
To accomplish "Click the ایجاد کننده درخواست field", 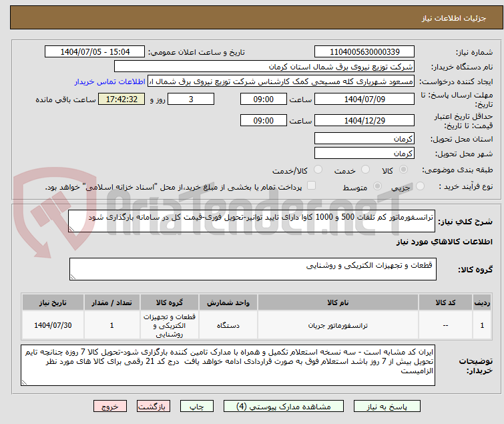I will [x=281, y=81].
